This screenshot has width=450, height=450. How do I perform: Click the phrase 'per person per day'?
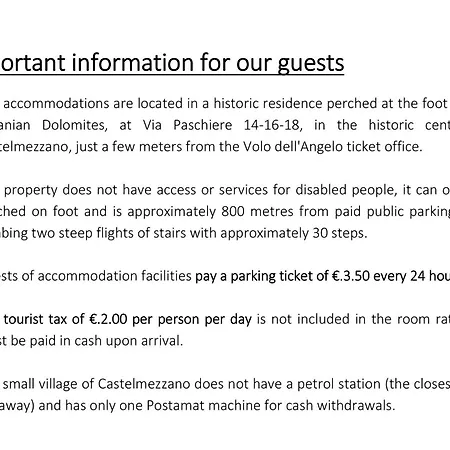tap(192, 320)
